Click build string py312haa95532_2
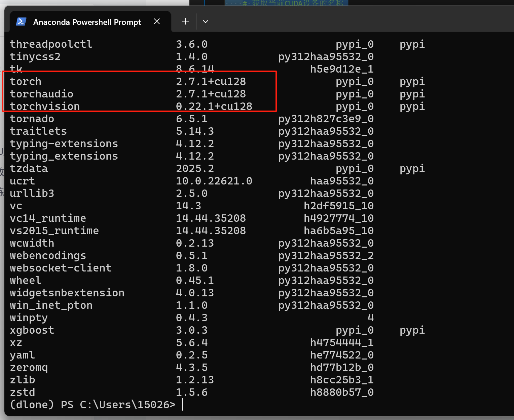Screen dimensions: 514x420 (x=326, y=256)
